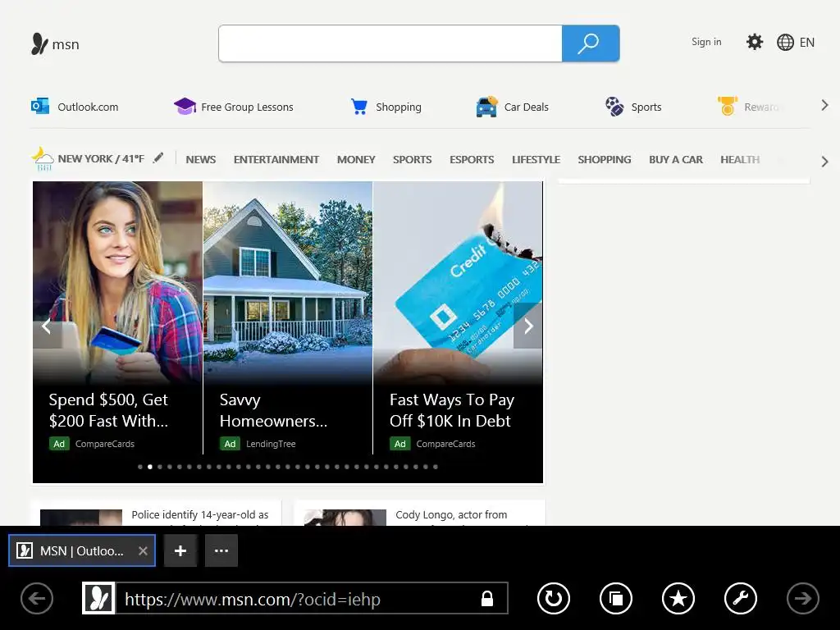Show next carousel slide with right arrow
The height and width of the screenshot is (630, 840).
click(527, 326)
